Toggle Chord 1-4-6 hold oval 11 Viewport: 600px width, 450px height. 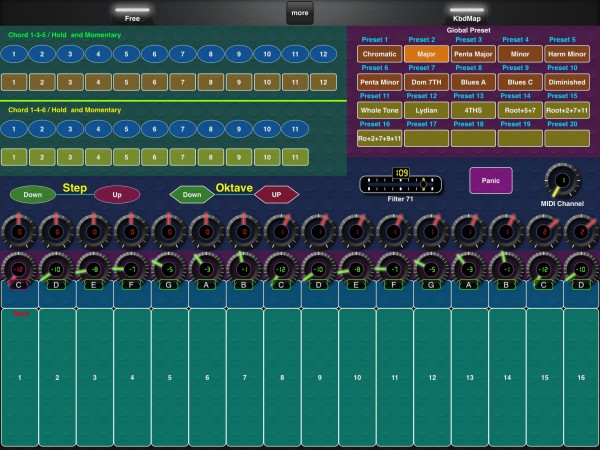[x=295, y=129]
